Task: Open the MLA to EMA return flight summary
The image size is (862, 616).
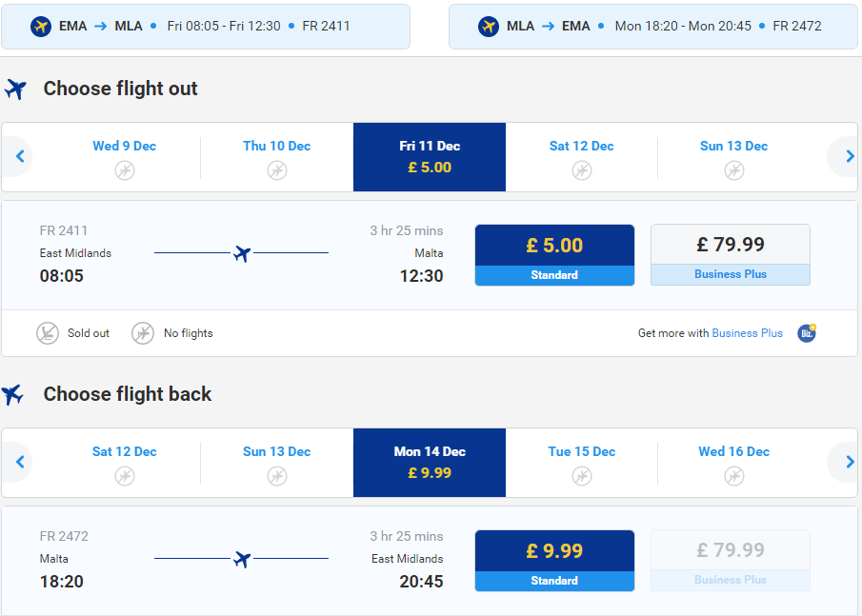Action: coord(653,27)
